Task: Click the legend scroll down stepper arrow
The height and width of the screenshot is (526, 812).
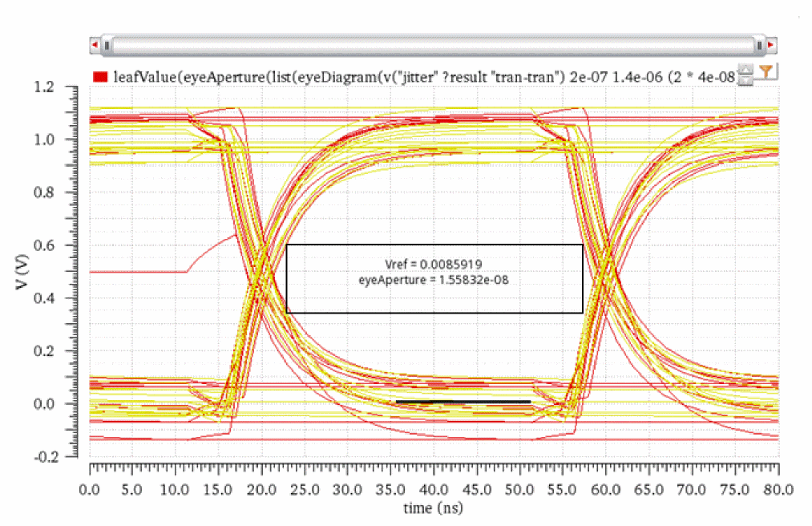Action: pos(746,81)
